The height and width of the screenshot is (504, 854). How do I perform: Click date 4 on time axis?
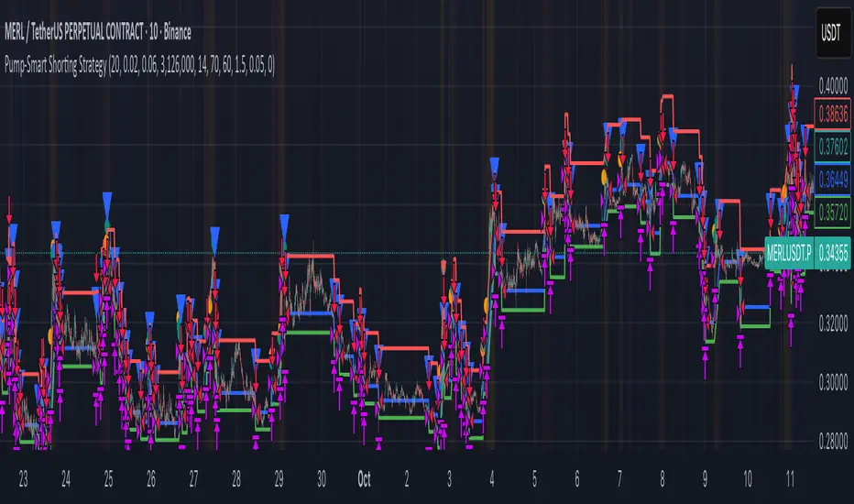click(492, 479)
